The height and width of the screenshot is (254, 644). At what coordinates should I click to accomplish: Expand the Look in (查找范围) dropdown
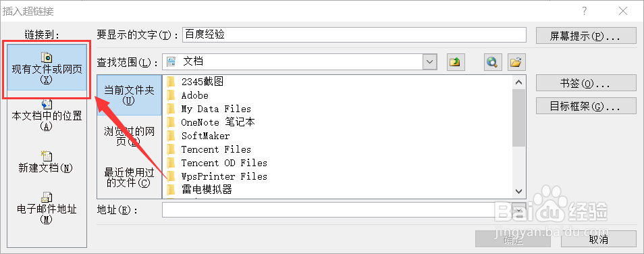430,62
